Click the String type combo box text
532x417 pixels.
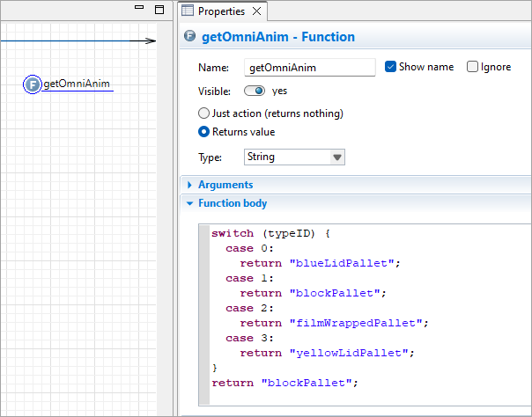click(284, 157)
